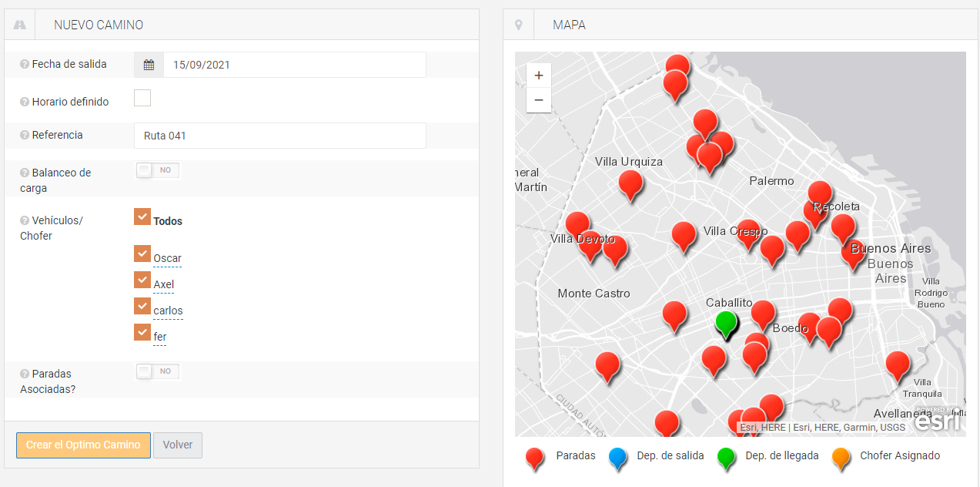Zoom in on the map
980x487 pixels.
pyautogui.click(x=539, y=76)
